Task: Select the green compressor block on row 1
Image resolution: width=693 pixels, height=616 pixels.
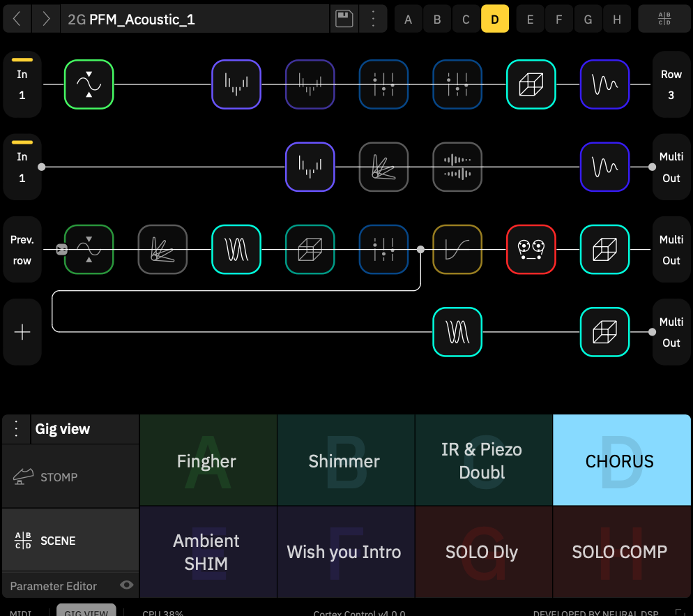Action: click(x=89, y=84)
